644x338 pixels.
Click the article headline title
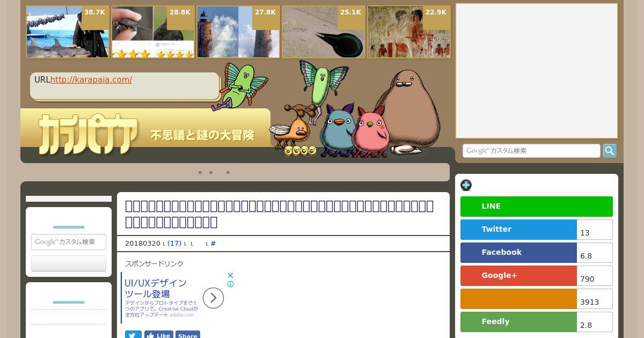pos(279,214)
